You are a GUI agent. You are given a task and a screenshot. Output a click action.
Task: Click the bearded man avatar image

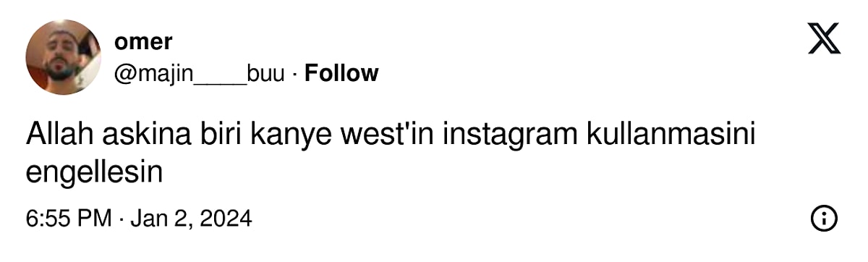pos(64,57)
